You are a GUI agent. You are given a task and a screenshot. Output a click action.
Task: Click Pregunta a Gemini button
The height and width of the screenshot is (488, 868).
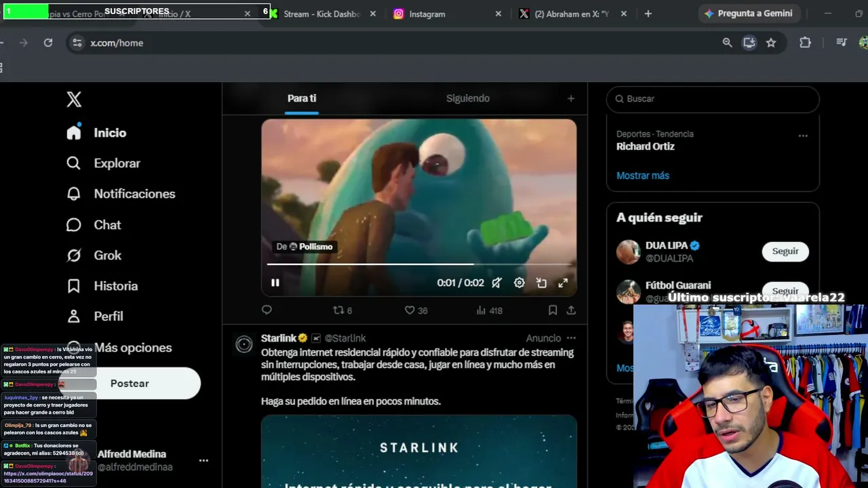pos(748,14)
